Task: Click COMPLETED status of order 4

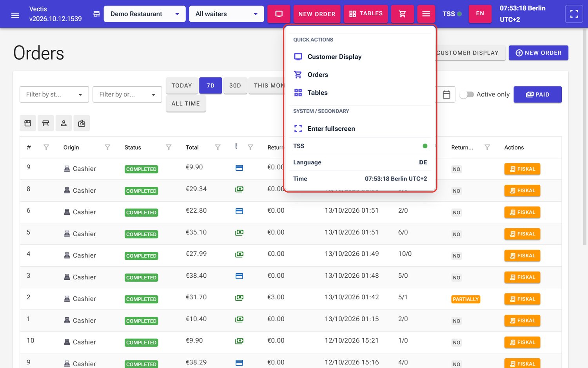Action: [141, 256]
